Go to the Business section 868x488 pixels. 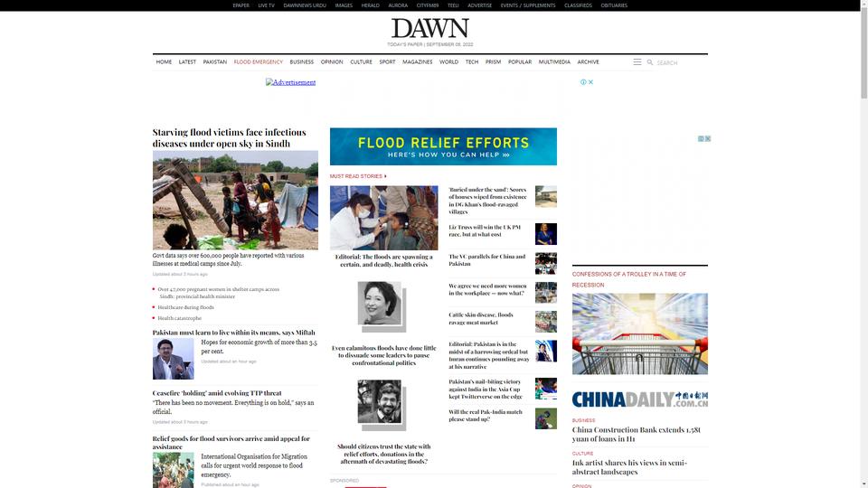tap(302, 62)
